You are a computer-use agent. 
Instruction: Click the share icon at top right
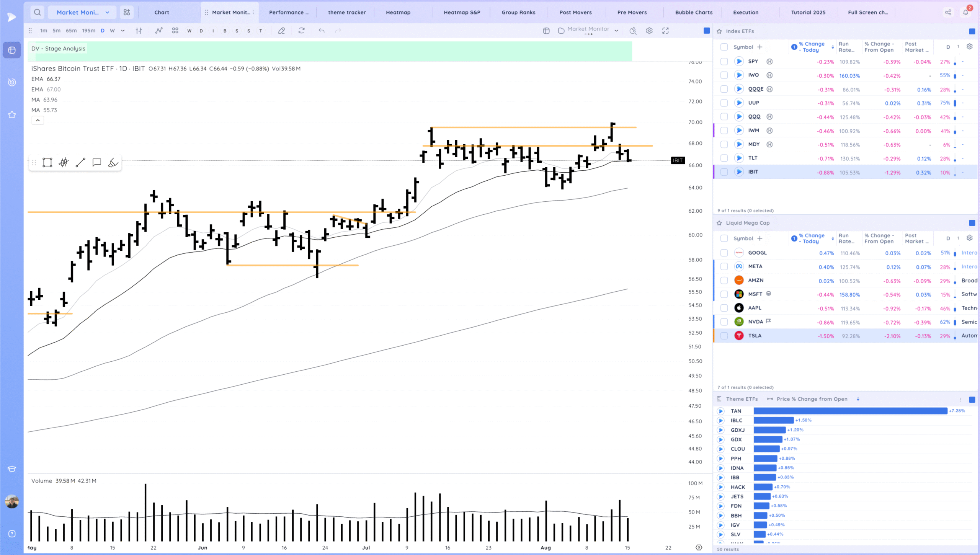[948, 12]
